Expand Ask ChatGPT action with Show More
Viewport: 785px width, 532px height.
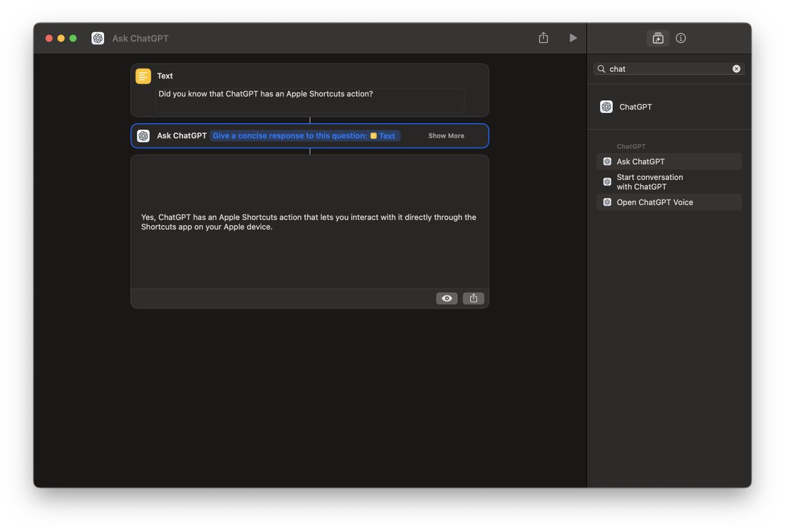click(446, 136)
